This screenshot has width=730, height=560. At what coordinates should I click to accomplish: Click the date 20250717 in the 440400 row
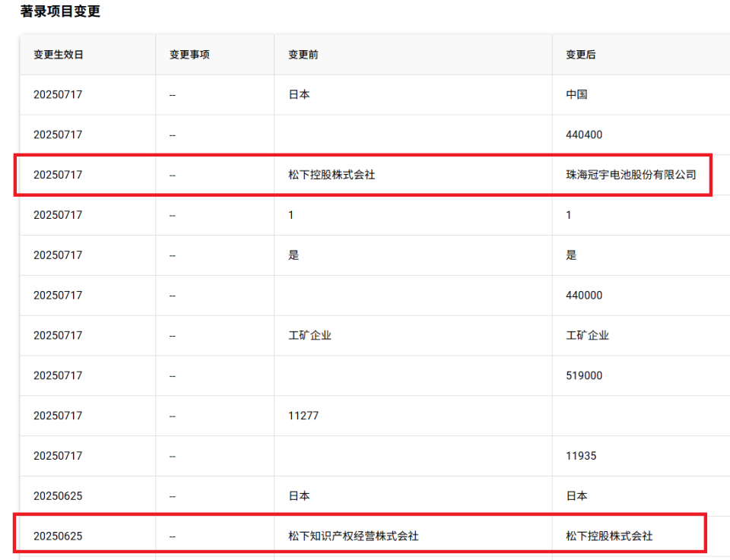(x=58, y=135)
